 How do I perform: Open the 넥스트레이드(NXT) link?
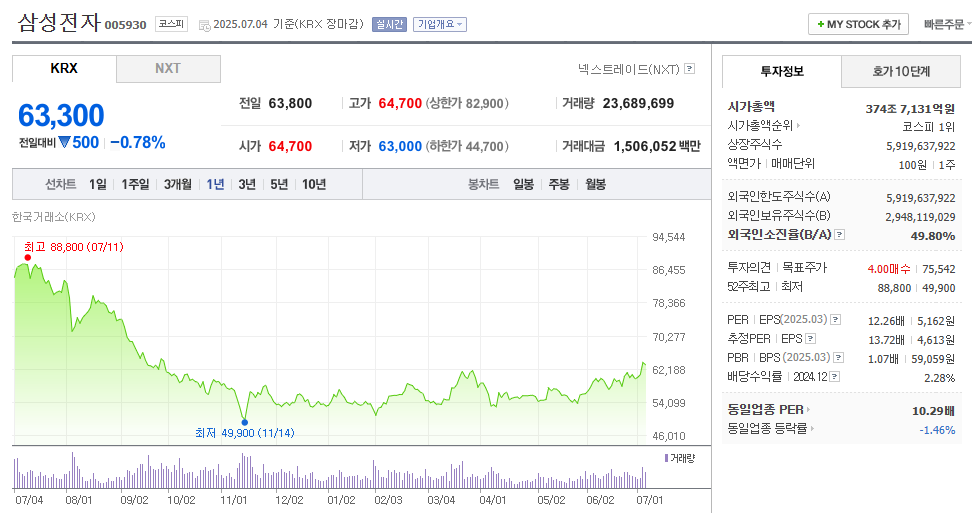point(629,69)
